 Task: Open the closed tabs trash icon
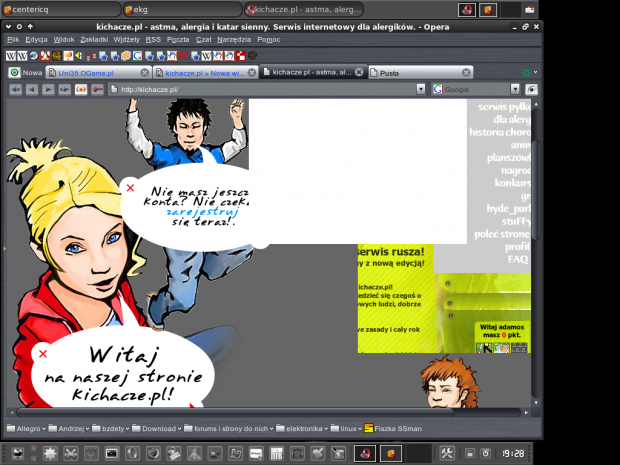[527, 72]
